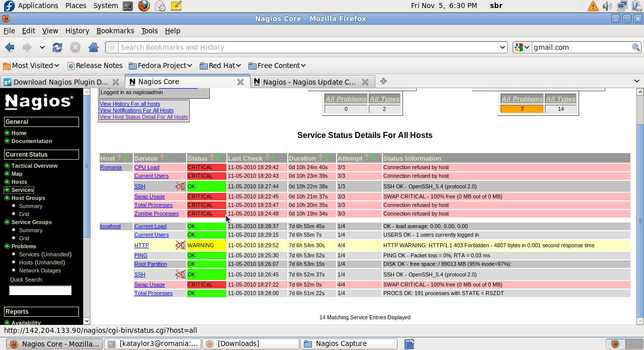Sort Host column ascending with orange arrow
Image resolution: width=644 pixels, height=350 pixels.
[120, 158]
